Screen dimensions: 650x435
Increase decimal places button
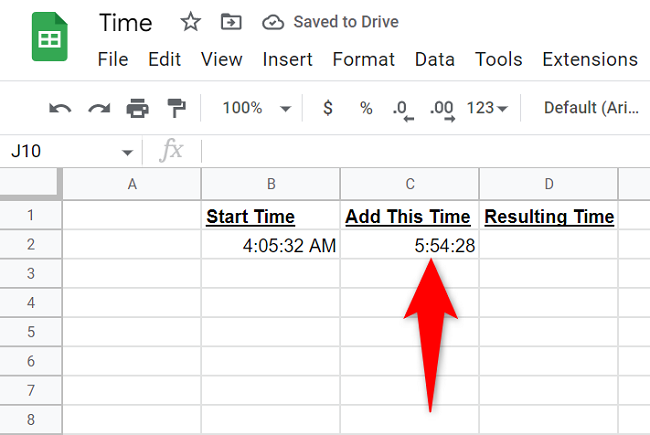tap(441, 108)
